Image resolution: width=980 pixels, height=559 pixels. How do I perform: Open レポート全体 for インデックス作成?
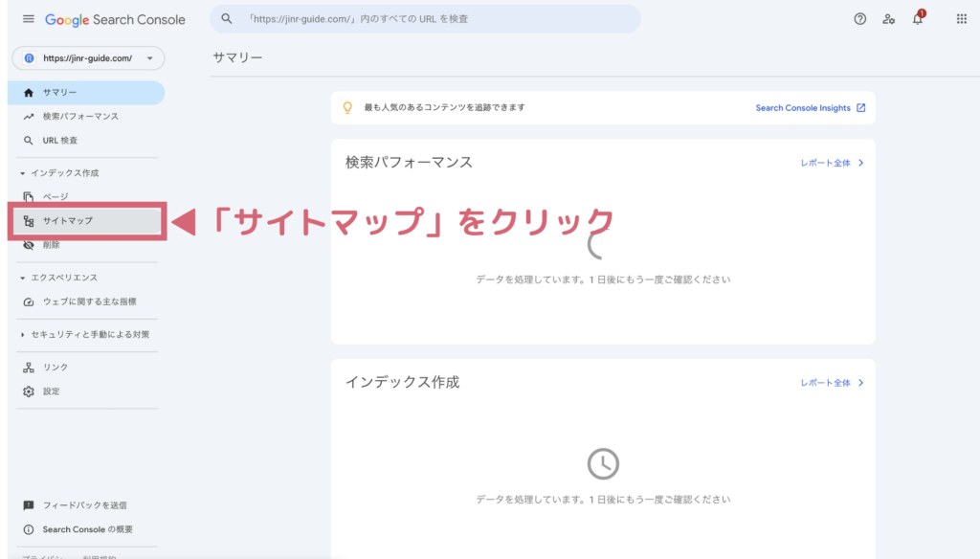click(x=826, y=383)
